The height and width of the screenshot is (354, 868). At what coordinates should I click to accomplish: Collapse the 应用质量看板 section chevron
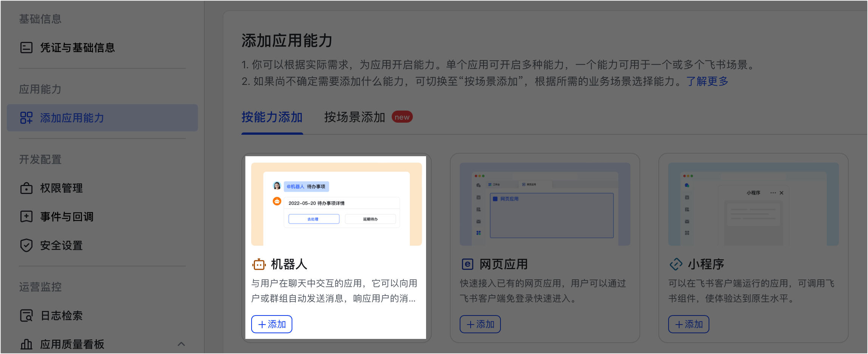pyautogui.click(x=182, y=344)
